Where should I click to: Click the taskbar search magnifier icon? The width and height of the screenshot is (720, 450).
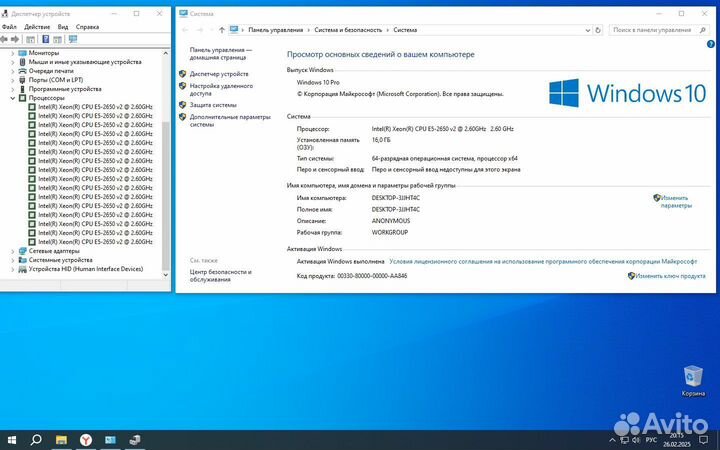[x=36, y=439]
